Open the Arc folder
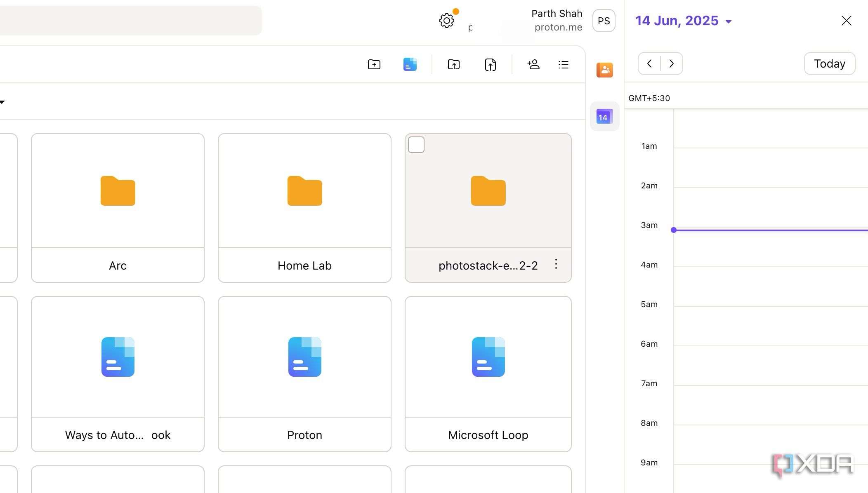This screenshot has width=868, height=493. 118,208
